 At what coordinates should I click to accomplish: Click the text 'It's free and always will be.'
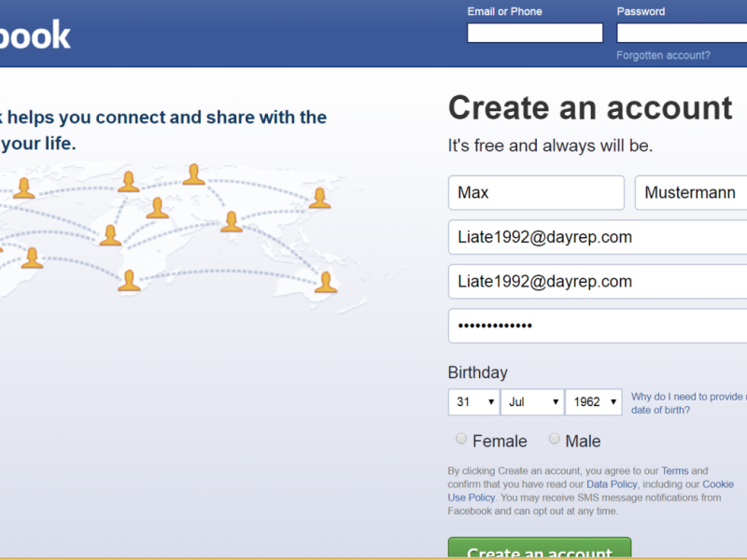550,146
